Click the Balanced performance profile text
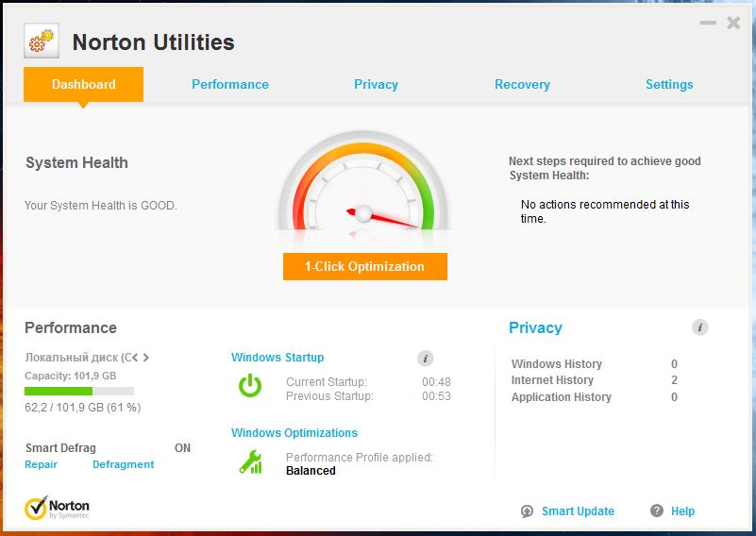 tap(311, 471)
